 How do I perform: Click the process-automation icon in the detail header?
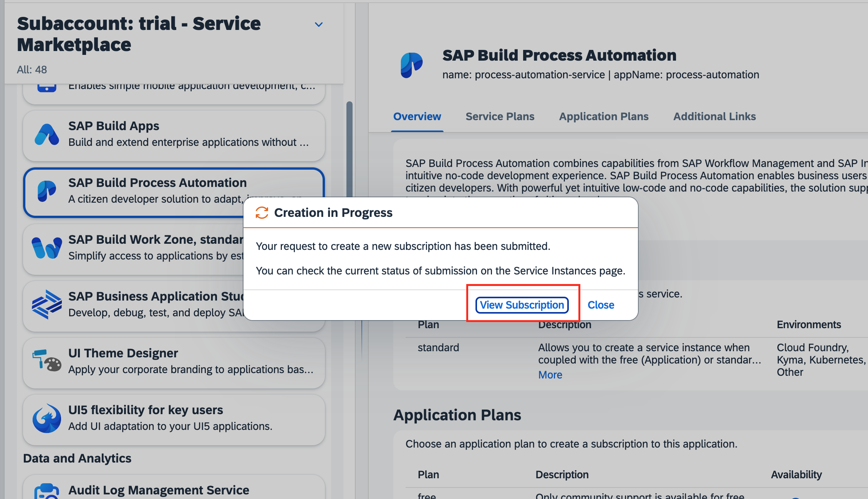point(412,64)
